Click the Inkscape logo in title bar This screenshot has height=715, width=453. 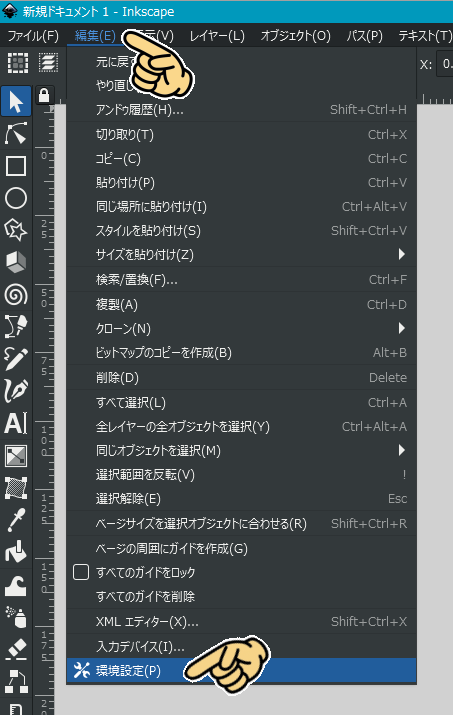(10, 11)
